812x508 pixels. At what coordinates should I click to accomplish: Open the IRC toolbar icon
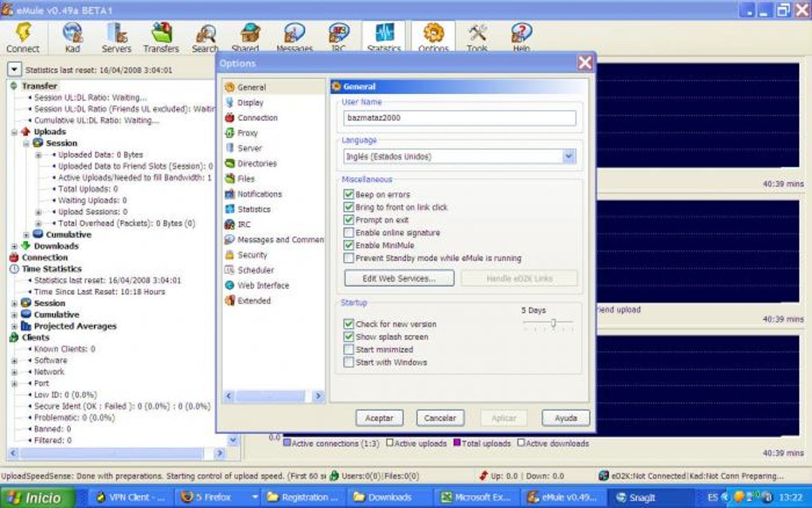pos(338,32)
